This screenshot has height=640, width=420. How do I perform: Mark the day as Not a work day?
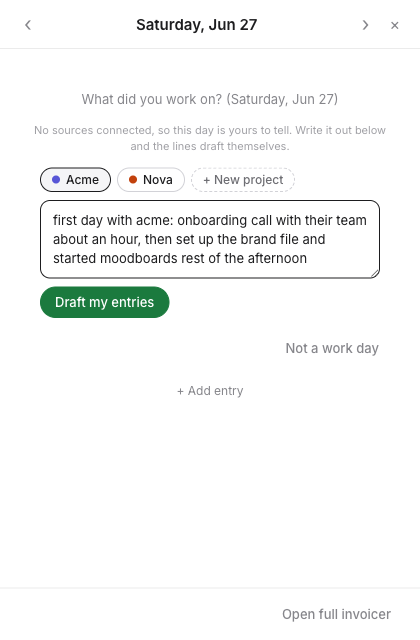(332, 348)
